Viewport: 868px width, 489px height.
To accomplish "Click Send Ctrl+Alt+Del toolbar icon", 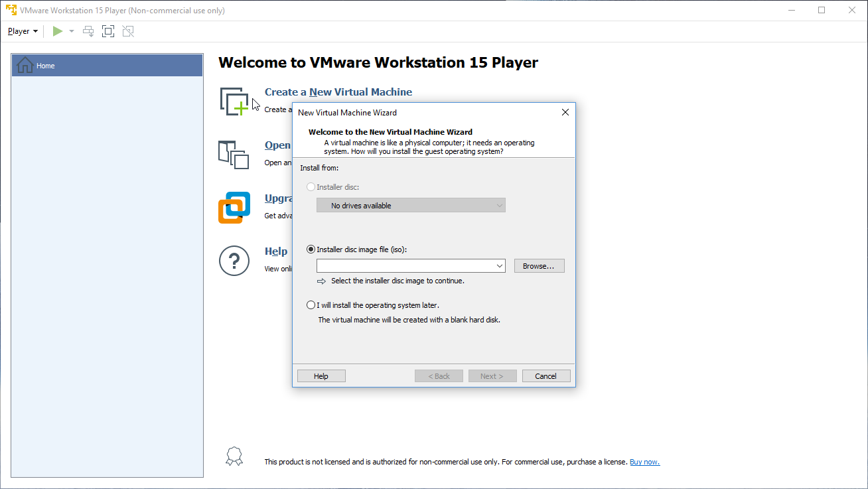I will [88, 31].
